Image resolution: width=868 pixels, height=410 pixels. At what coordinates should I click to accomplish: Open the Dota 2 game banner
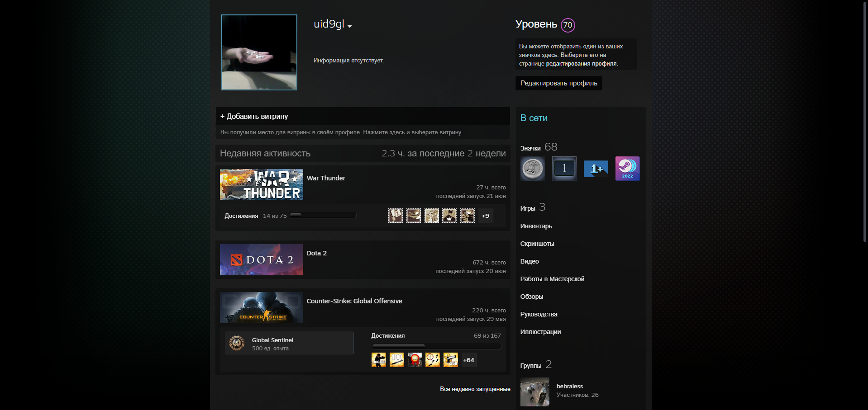point(262,260)
